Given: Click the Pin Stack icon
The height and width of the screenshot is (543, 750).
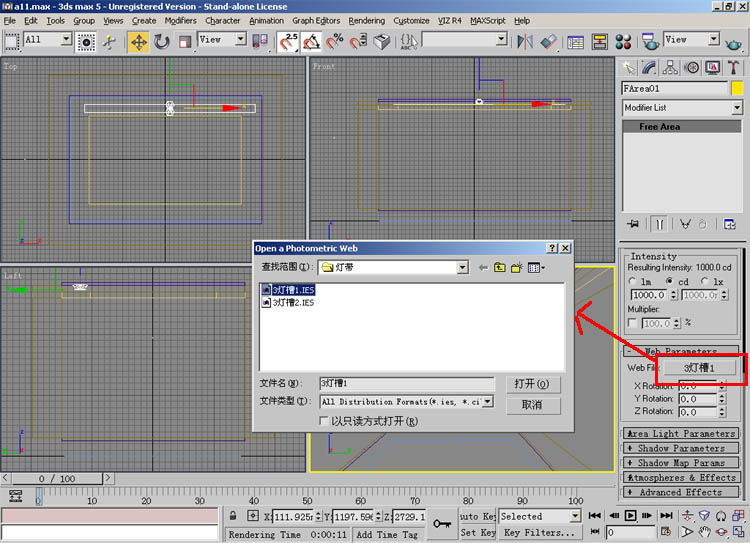Looking at the screenshot, I should [x=631, y=223].
